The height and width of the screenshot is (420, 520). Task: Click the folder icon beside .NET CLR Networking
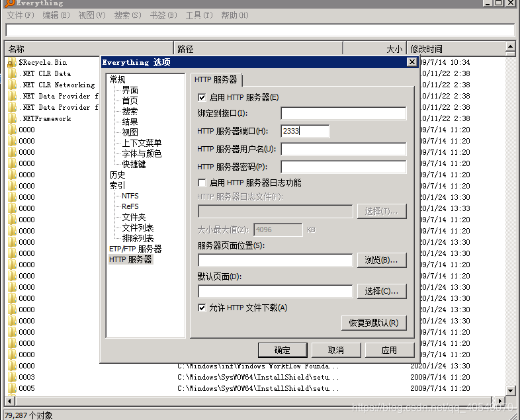pos(12,85)
